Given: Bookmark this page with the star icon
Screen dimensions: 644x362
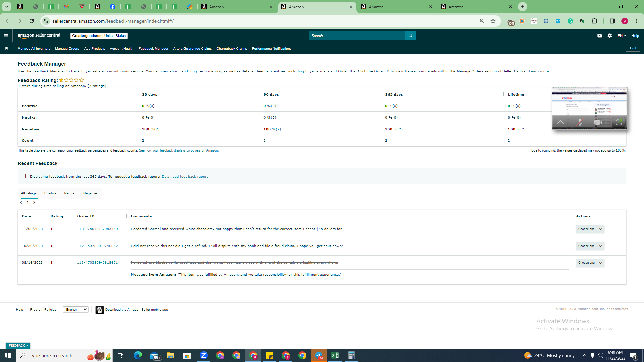Looking at the screenshot, I should (493, 21).
